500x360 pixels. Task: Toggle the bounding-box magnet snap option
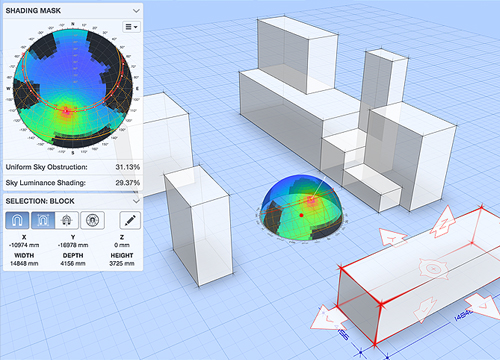[x=43, y=220]
